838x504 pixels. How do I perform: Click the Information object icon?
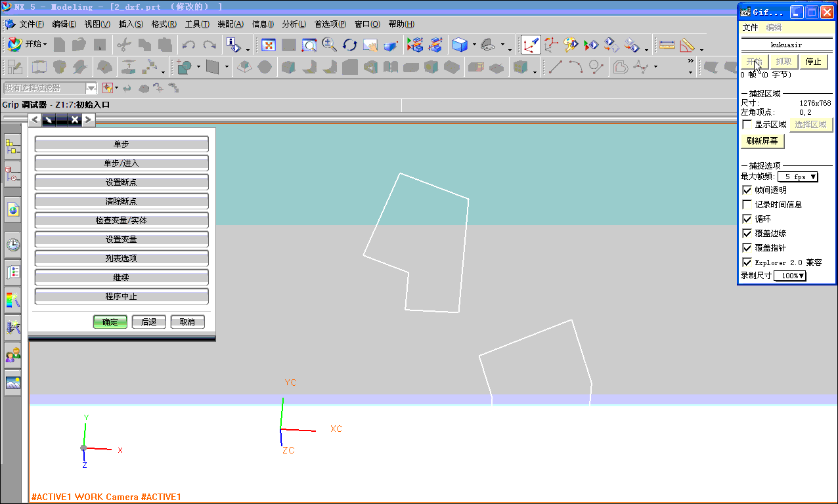[233, 45]
